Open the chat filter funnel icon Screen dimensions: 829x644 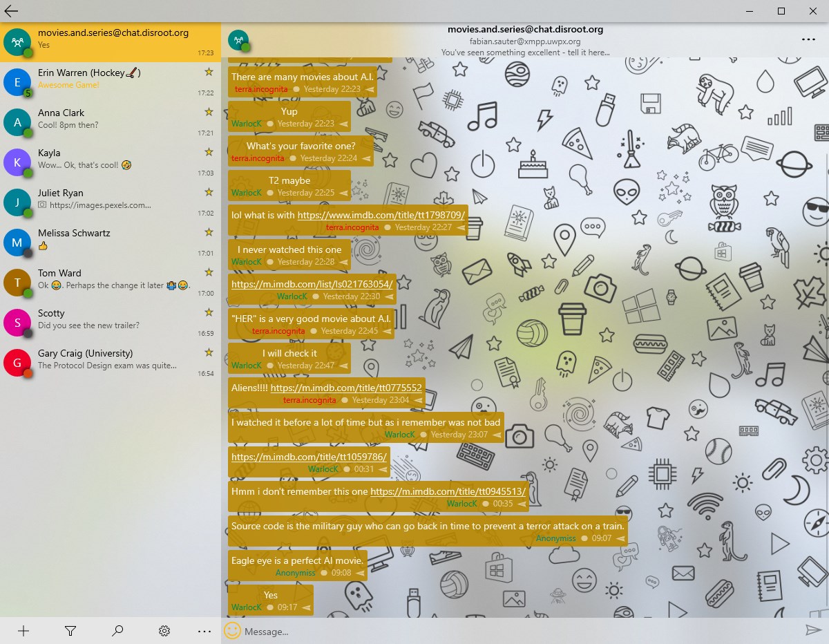point(70,630)
